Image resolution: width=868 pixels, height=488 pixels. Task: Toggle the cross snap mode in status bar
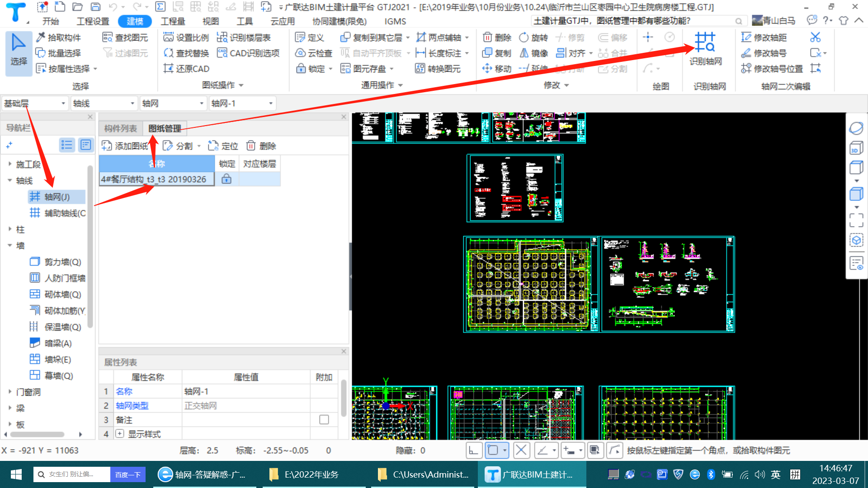tap(521, 450)
